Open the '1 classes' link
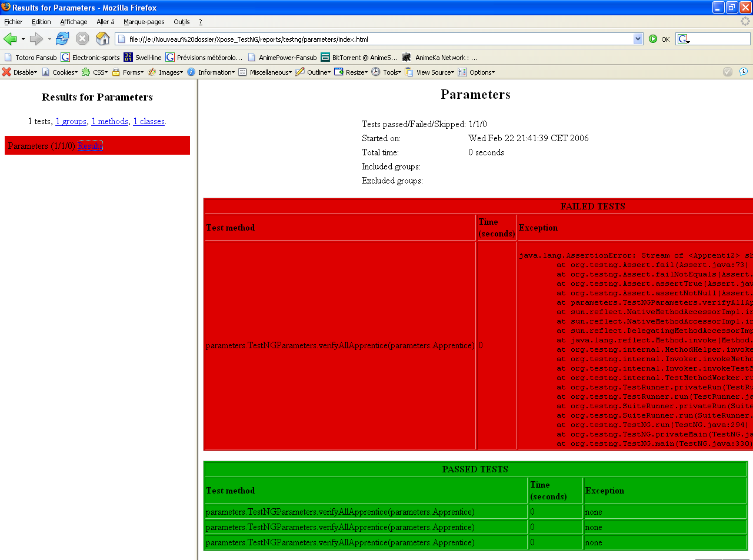 coord(149,121)
